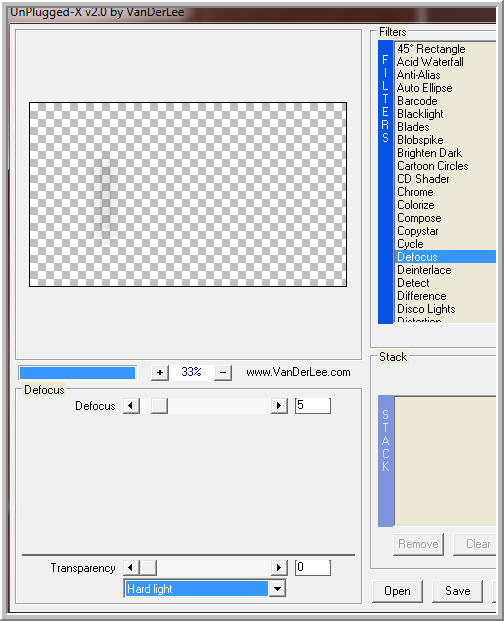
Task: Click the Defocus slider thumb
Action: pyautogui.click(x=159, y=406)
